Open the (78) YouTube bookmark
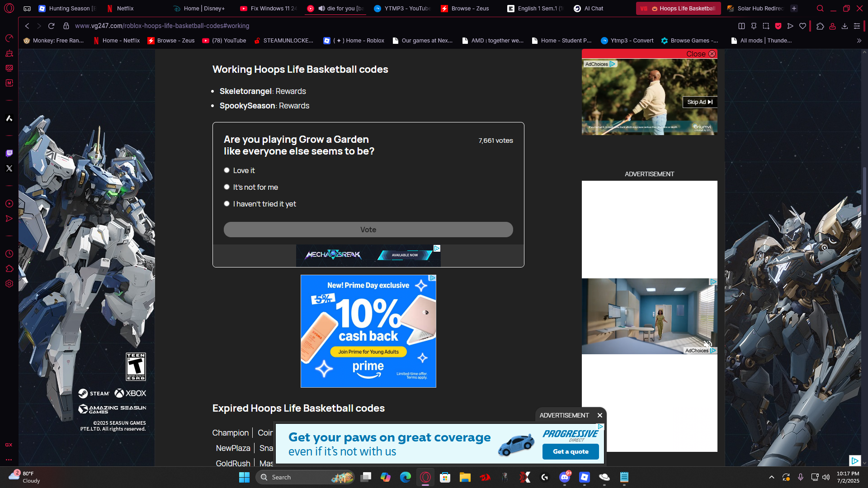 (224, 41)
